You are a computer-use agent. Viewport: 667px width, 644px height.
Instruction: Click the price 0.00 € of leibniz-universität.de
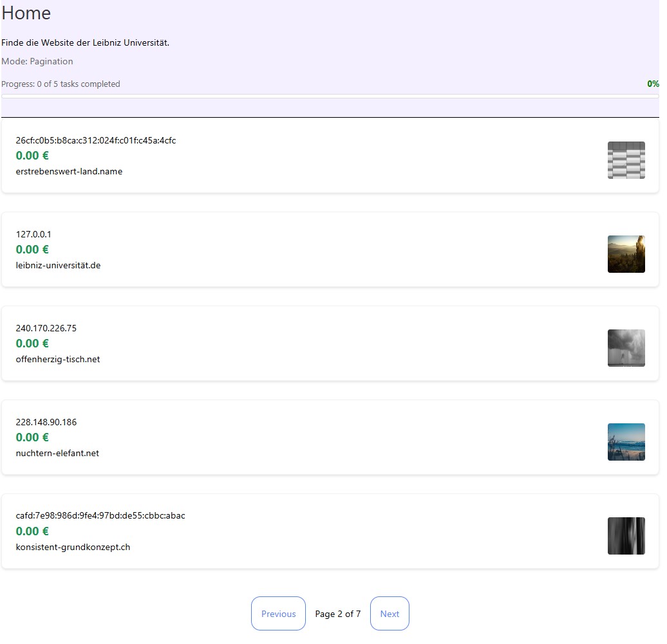click(x=32, y=250)
